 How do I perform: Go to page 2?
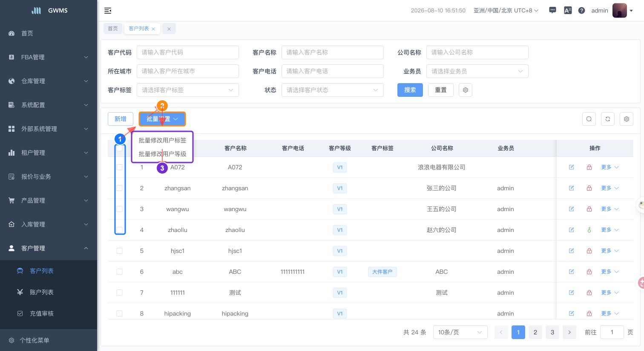(x=535, y=332)
